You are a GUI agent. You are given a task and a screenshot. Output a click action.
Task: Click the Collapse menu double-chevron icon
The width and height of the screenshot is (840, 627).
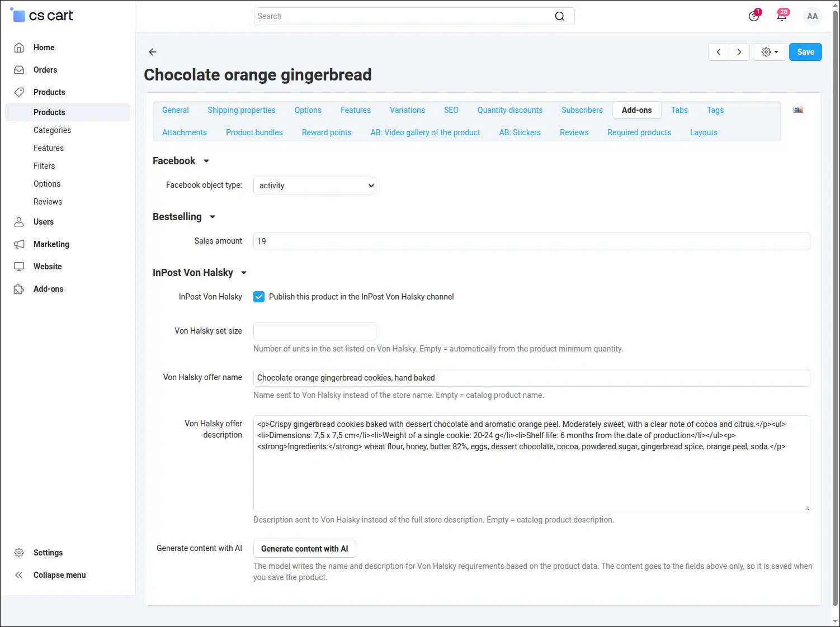click(x=19, y=575)
